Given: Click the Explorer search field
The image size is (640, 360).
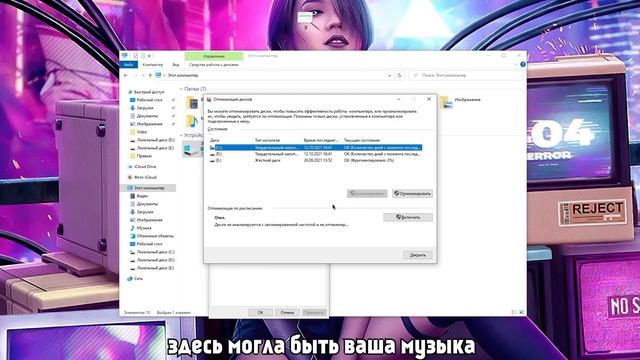Looking at the screenshot, I should 465,76.
